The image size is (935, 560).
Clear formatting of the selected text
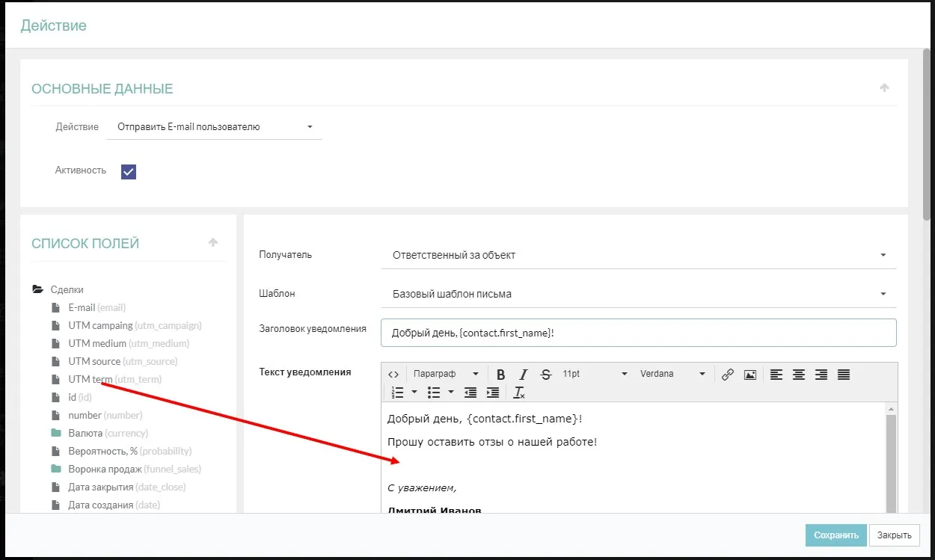(519, 393)
